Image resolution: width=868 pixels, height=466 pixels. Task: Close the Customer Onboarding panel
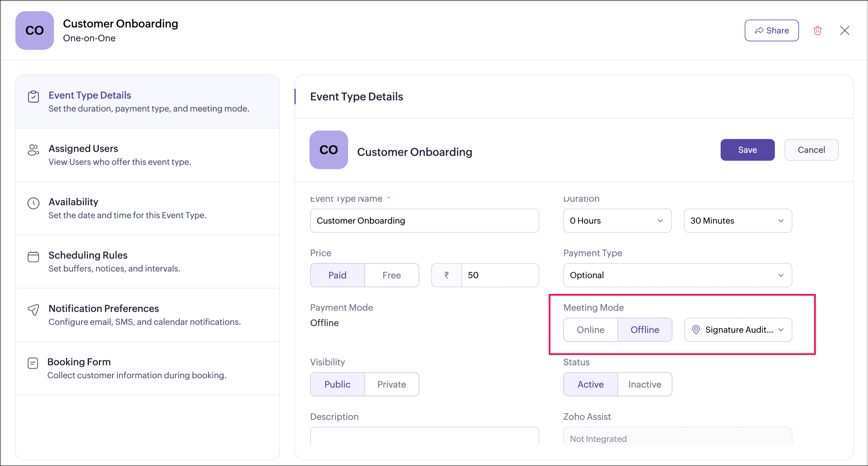coord(844,30)
